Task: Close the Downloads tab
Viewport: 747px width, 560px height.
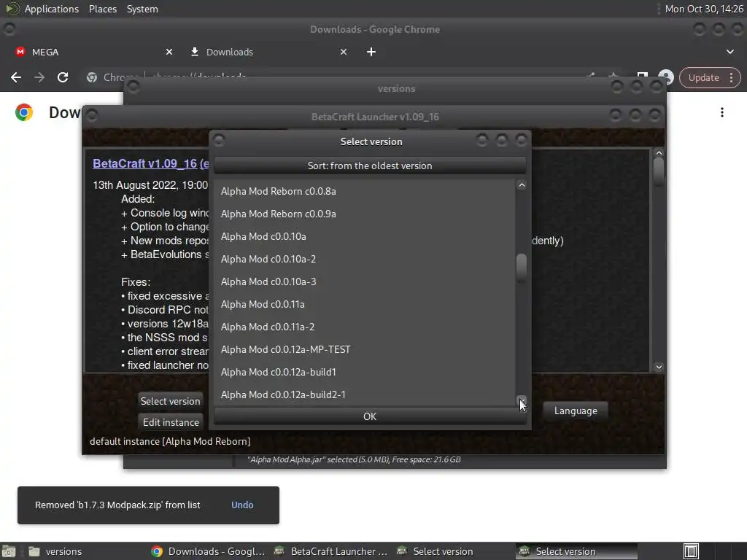Action: click(x=344, y=52)
